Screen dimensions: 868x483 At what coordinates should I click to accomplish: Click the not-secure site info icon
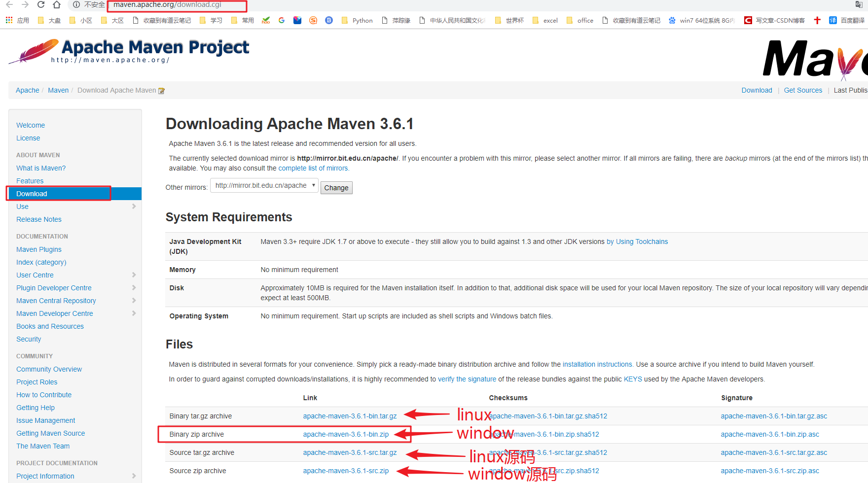(76, 4)
